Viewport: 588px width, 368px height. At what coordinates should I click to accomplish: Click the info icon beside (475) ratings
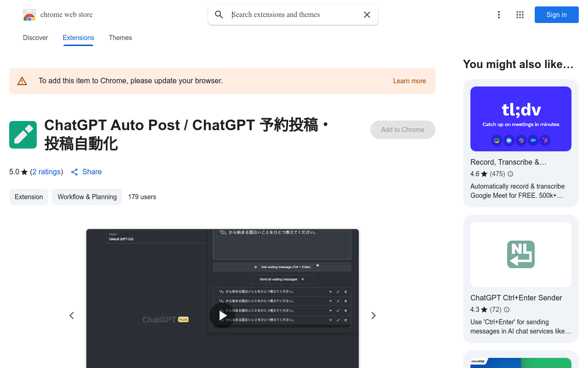click(510, 174)
